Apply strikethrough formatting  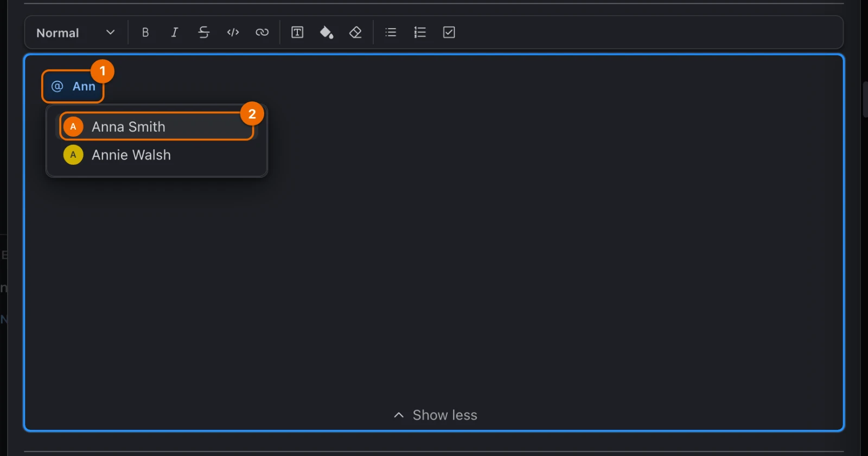tap(203, 33)
